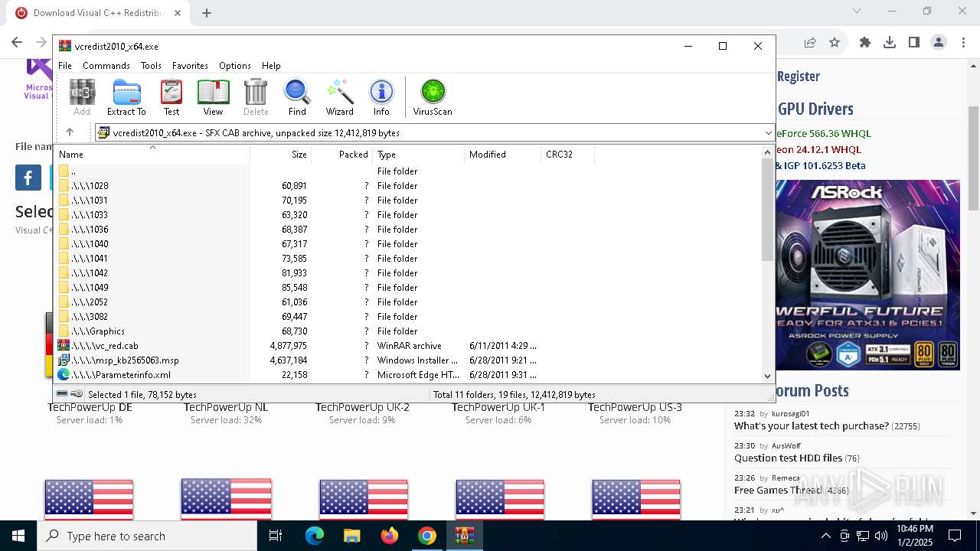Image resolution: width=980 pixels, height=551 pixels.
Task: Open "Question test HDD files" forum post
Action: [x=788, y=458]
